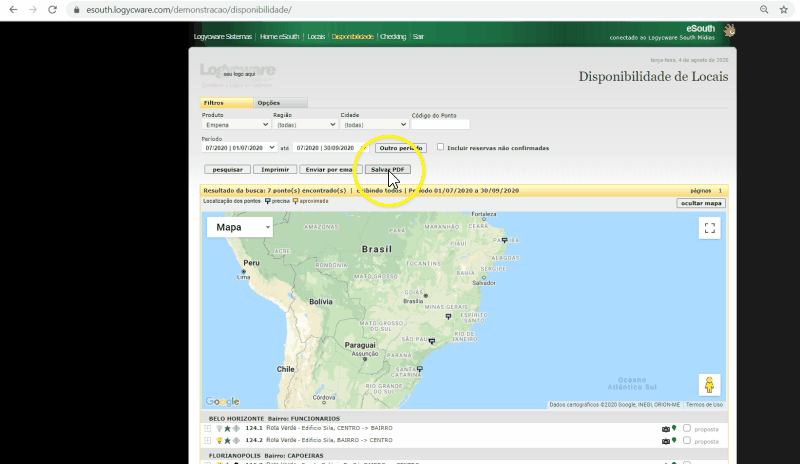Open the Mapa map type dropdown

click(x=240, y=227)
